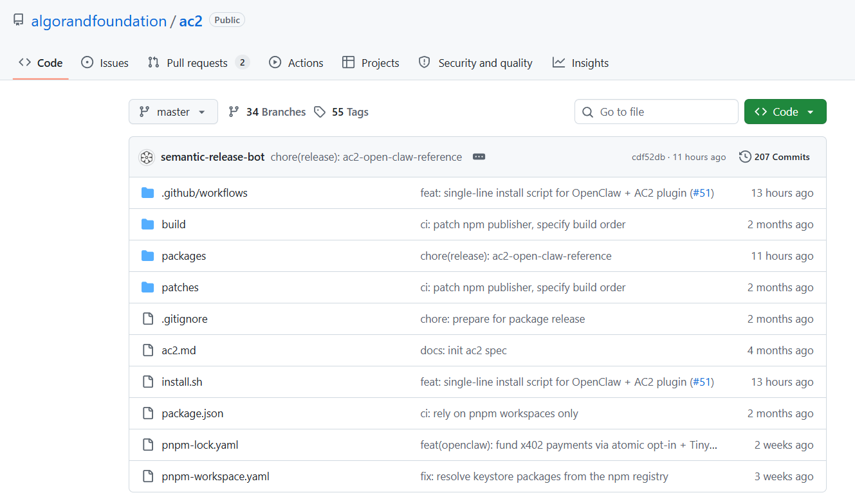The image size is (855, 504).
Task: Open the master branch selector dropdown
Action: coord(173,112)
